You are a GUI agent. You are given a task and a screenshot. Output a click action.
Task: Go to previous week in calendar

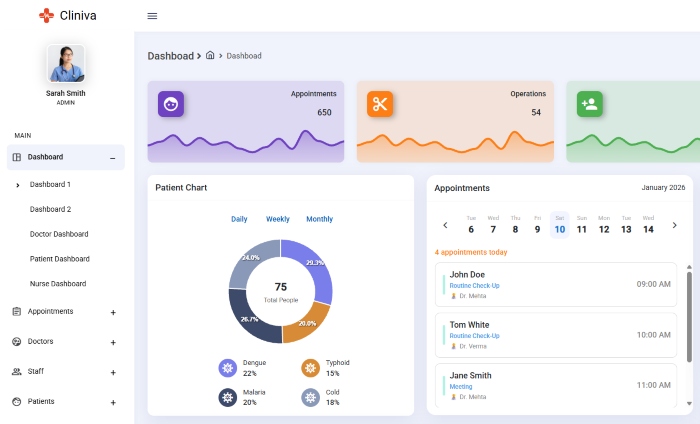(445, 225)
